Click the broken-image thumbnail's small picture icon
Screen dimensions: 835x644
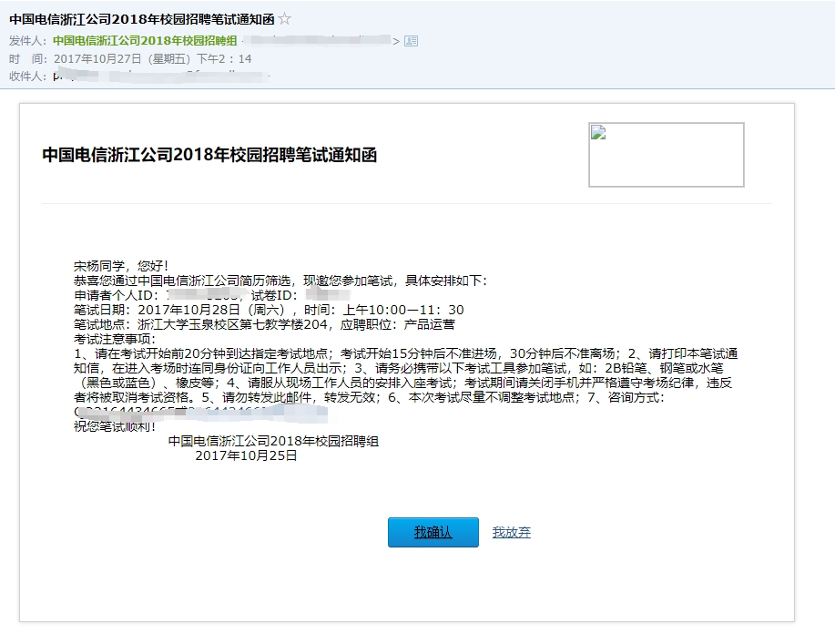(599, 130)
